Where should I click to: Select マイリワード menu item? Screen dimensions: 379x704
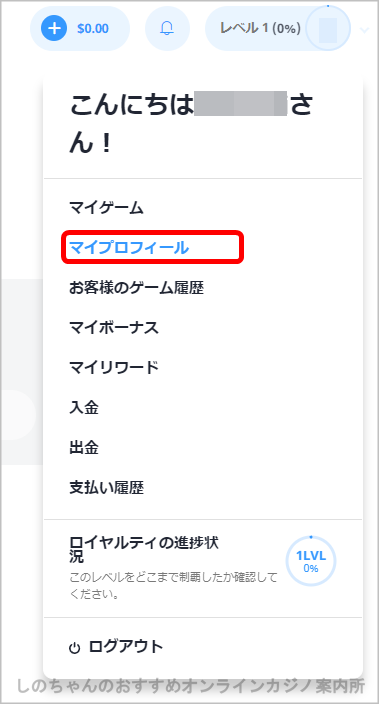pyautogui.click(x=114, y=368)
